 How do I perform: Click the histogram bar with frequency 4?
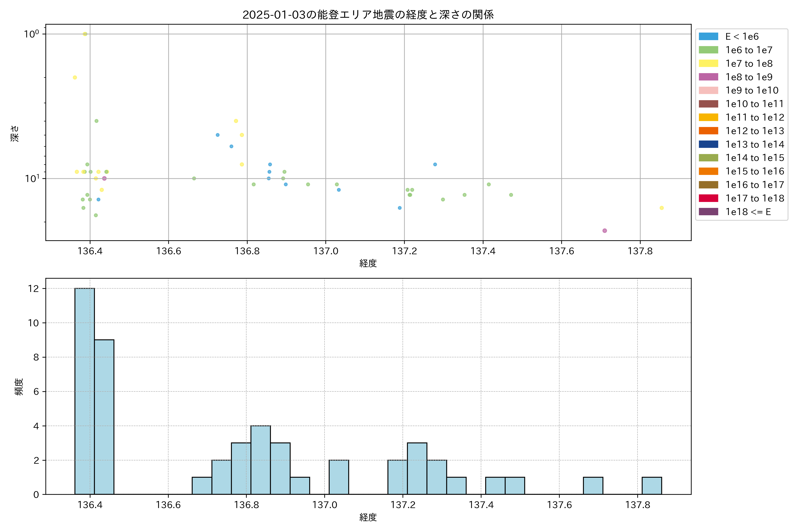click(261, 460)
